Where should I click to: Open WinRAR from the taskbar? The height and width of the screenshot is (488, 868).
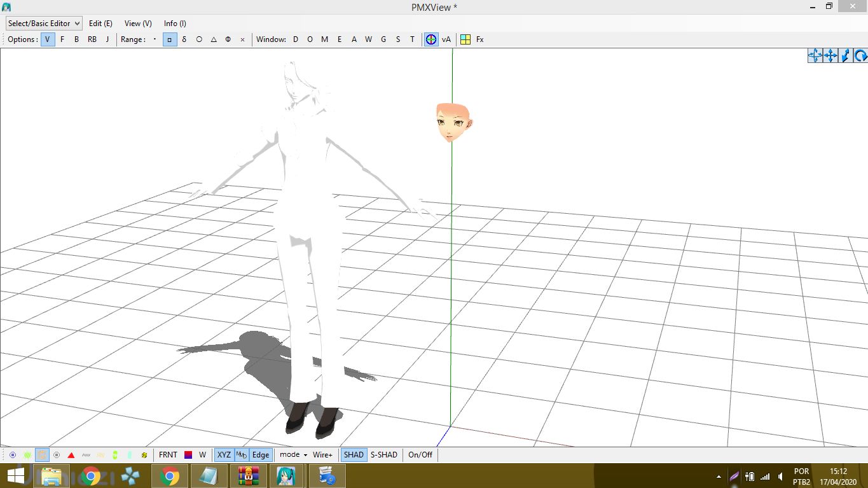click(248, 476)
